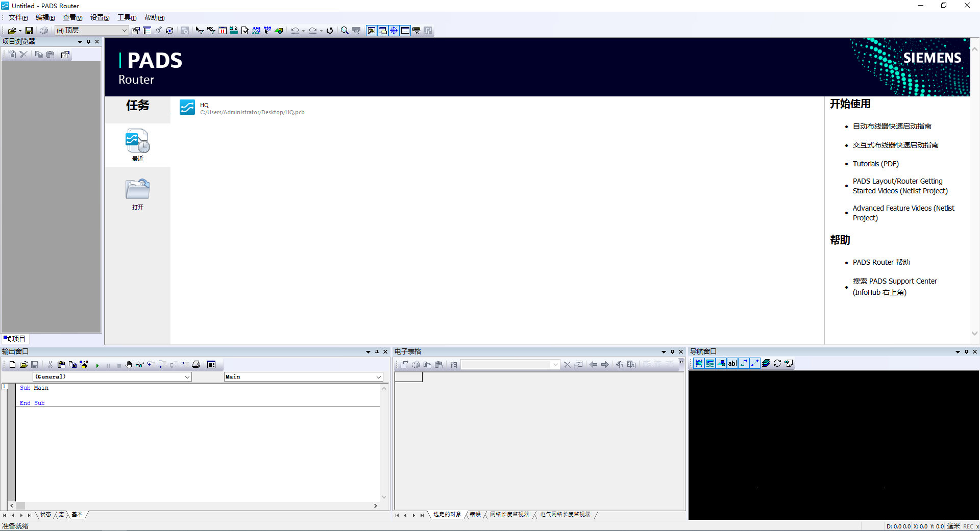This screenshot has height=531, width=980.
Task: Click the DRC filter toolbar icon
Action: pos(211,31)
